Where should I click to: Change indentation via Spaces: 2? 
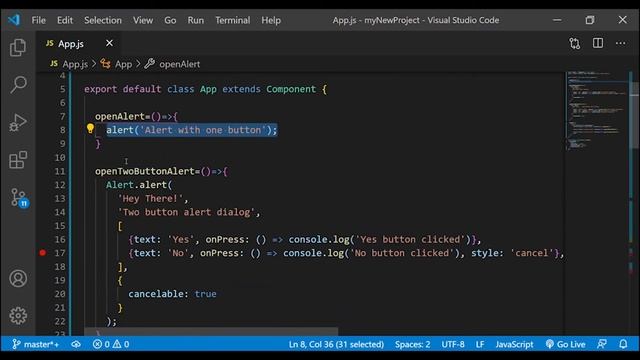pos(412,344)
